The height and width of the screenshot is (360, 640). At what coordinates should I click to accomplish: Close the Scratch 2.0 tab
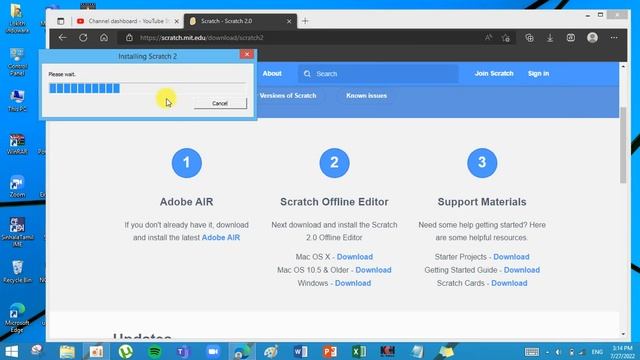[x=289, y=21]
